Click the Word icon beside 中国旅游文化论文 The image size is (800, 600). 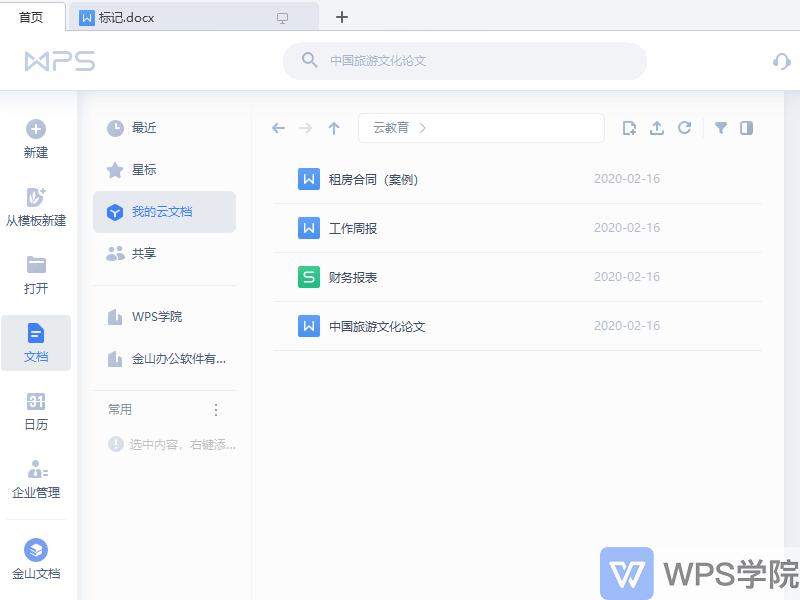[309, 326]
